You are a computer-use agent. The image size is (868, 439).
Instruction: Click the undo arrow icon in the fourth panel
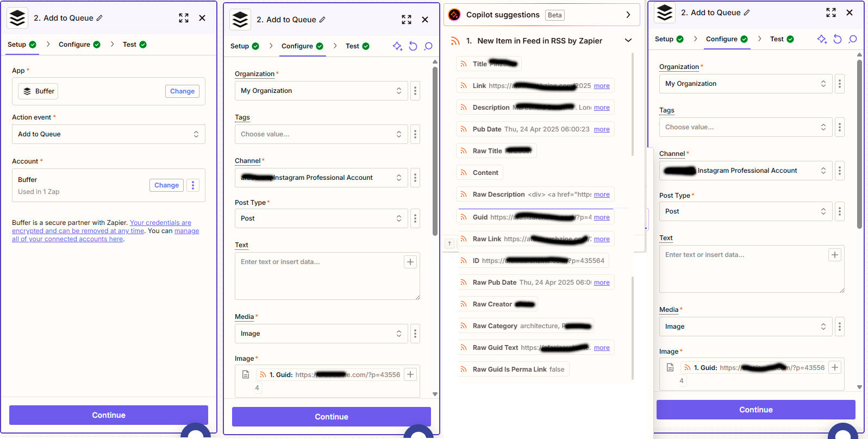pos(838,39)
